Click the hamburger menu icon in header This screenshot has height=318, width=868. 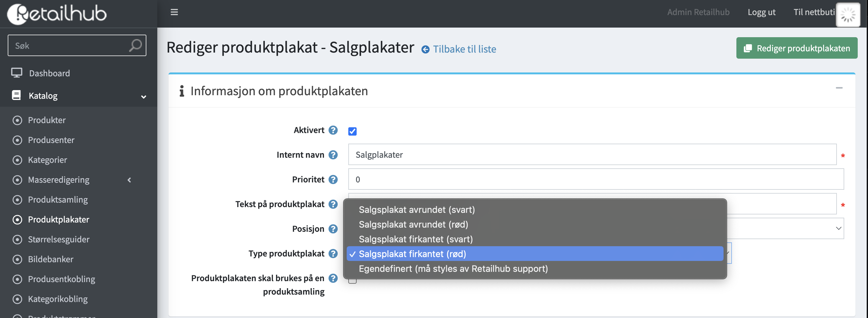pyautogui.click(x=174, y=12)
